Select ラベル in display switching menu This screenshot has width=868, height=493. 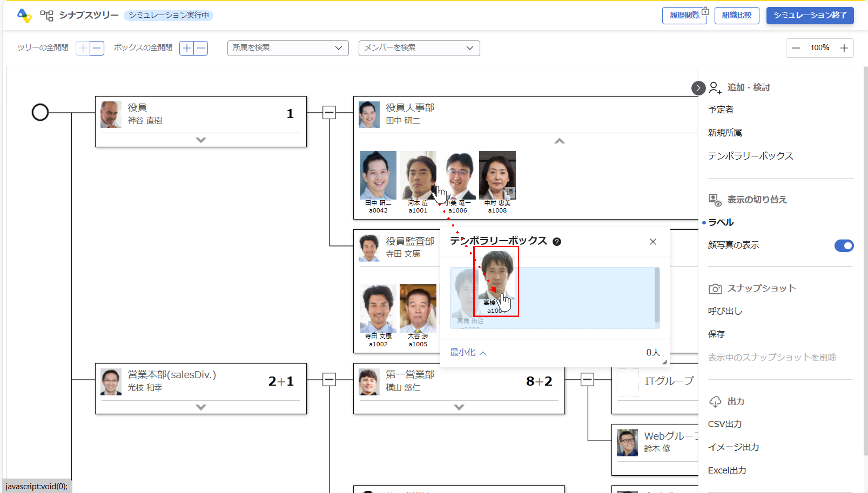(x=721, y=222)
